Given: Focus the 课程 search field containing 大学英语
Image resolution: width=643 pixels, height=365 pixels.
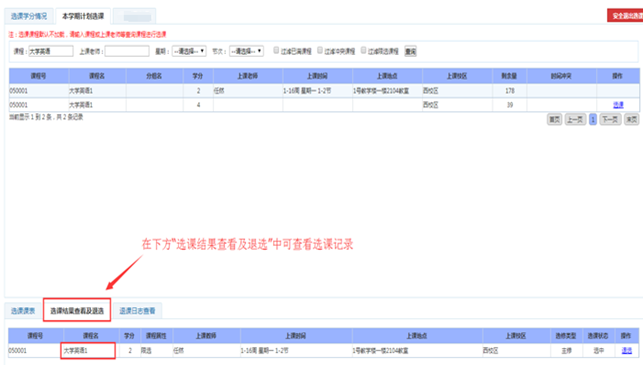Looking at the screenshot, I should click(51, 51).
